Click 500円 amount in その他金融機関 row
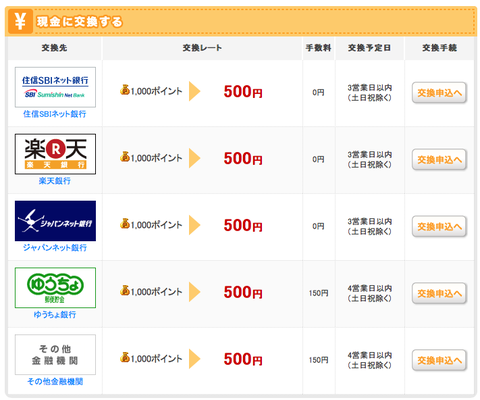Viewport: 480px width, 400px height. pyautogui.click(x=243, y=359)
